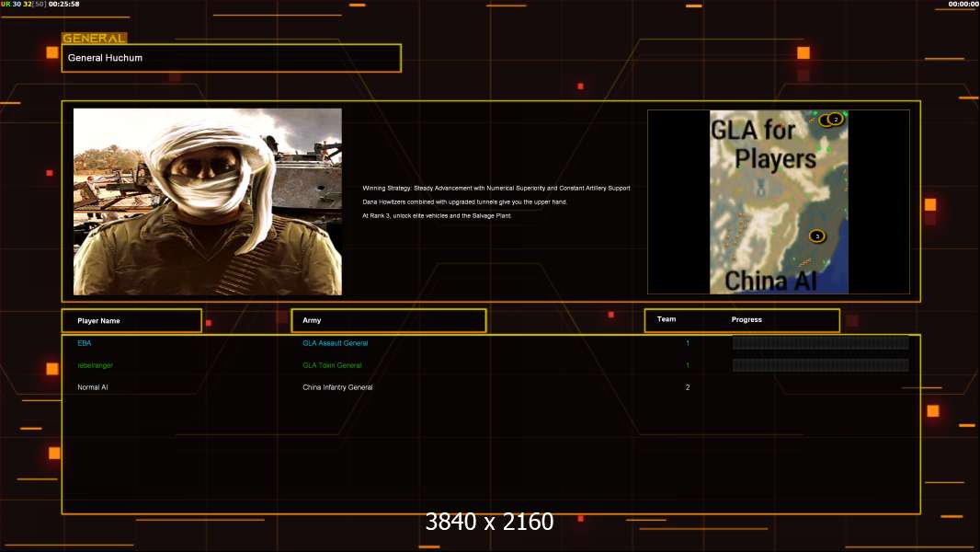
Task: Click the GLA for Players map preview
Action: tap(779, 201)
